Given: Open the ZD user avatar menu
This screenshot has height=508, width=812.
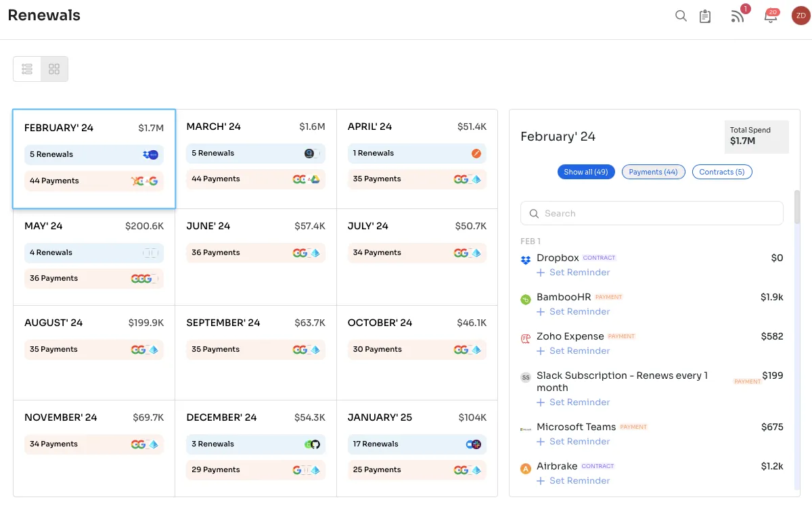Looking at the screenshot, I should click(800, 16).
